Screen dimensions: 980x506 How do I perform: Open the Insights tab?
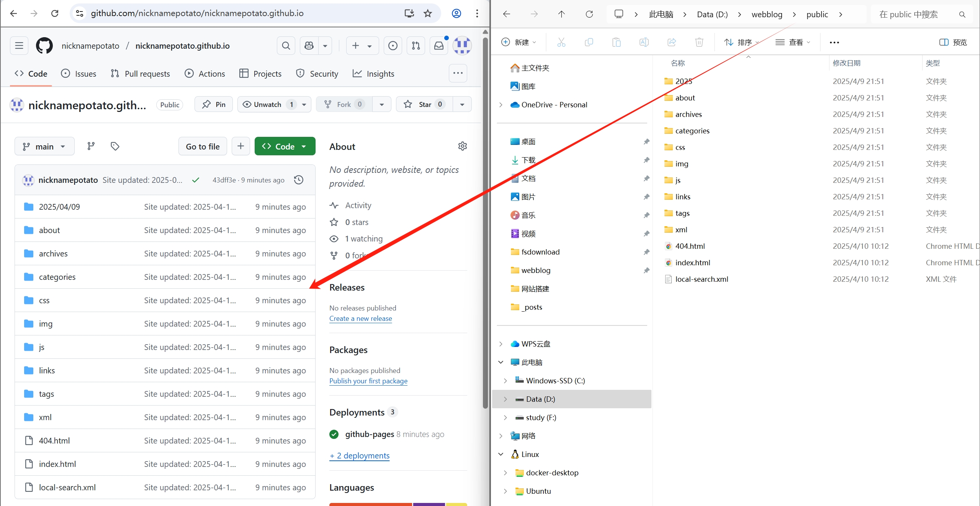pyautogui.click(x=373, y=74)
